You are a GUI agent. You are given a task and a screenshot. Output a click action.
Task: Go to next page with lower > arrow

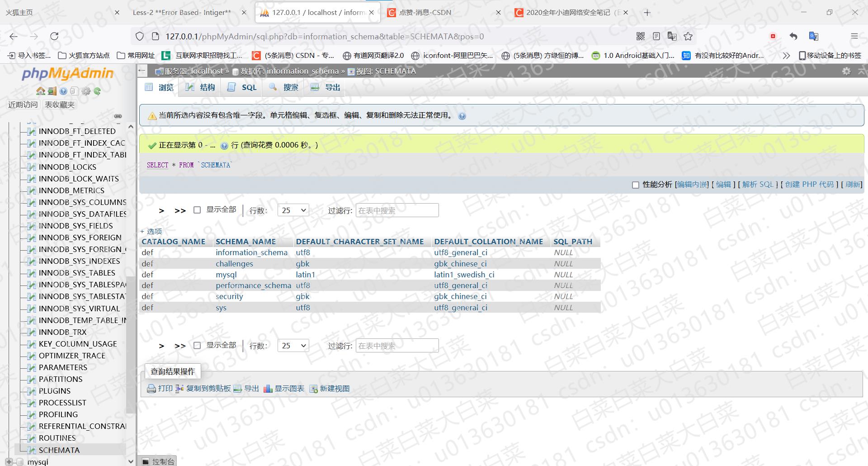[161, 346]
